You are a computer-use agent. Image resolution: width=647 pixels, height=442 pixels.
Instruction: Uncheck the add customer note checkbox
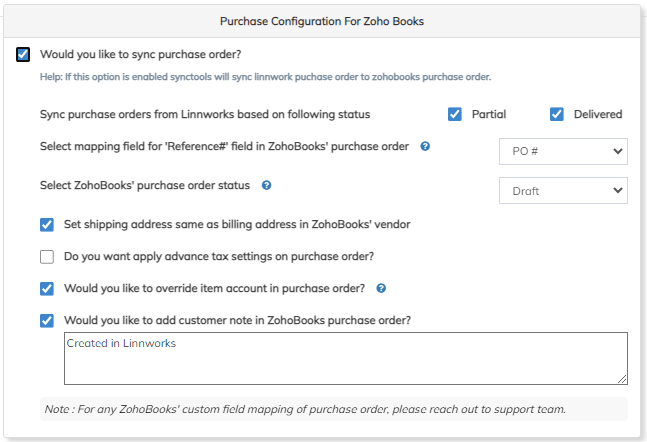(47, 320)
